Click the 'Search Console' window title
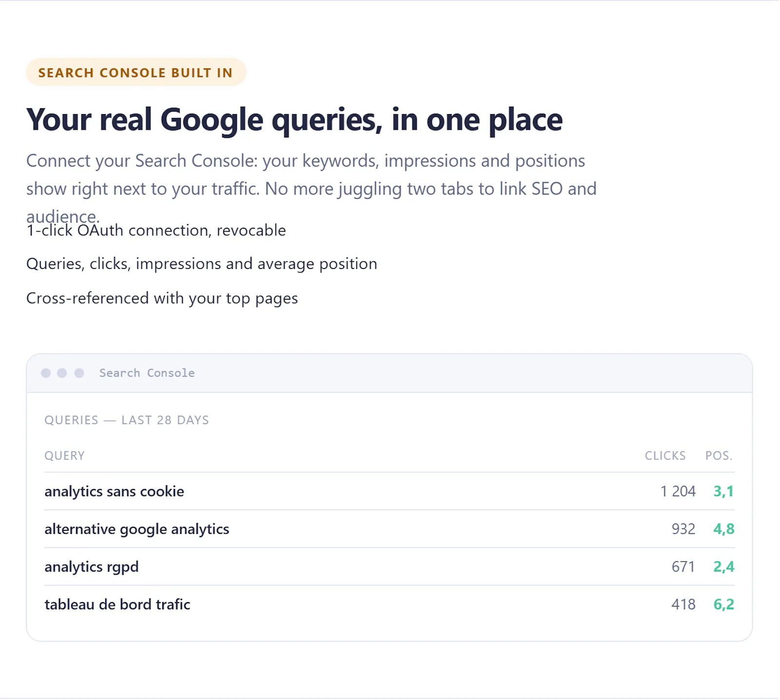The height and width of the screenshot is (700, 780). [x=147, y=373]
